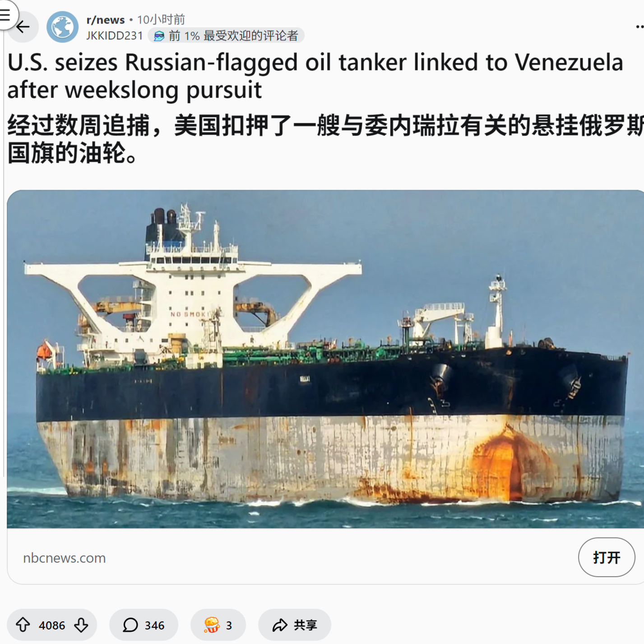644x644 pixels.
Task: Open the hamburger menu icon
Action: point(5,14)
